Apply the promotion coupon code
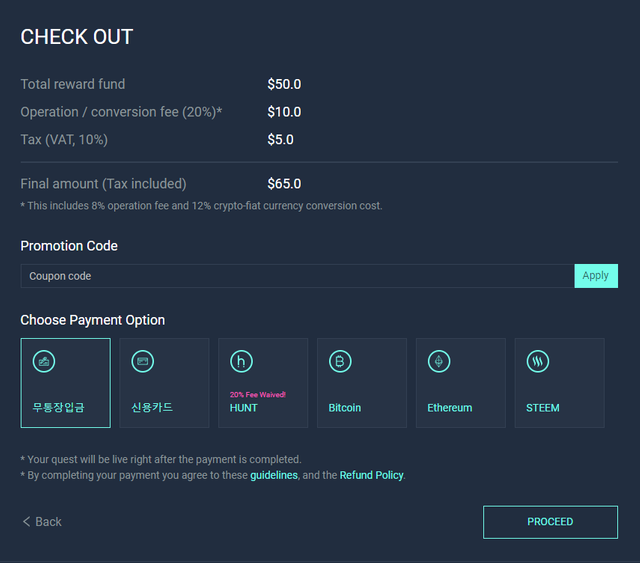Viewport: 640px width, 563px height. [596, 276]
